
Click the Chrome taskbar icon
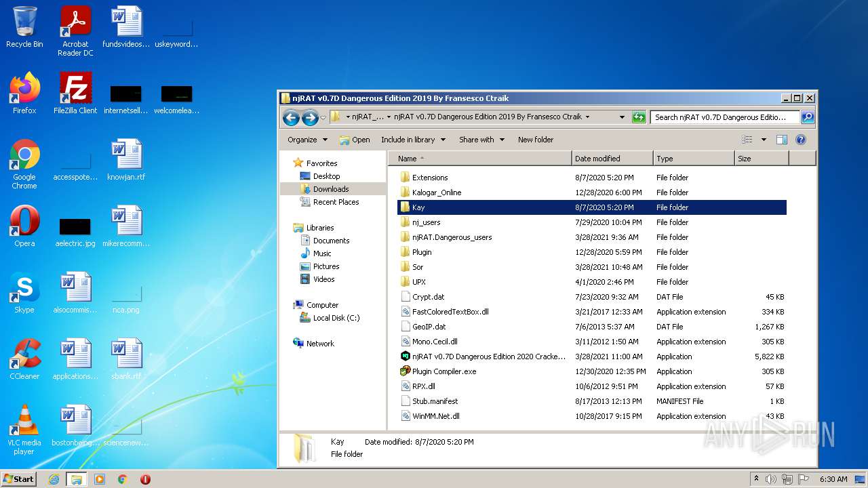click(x=123, y=479)
